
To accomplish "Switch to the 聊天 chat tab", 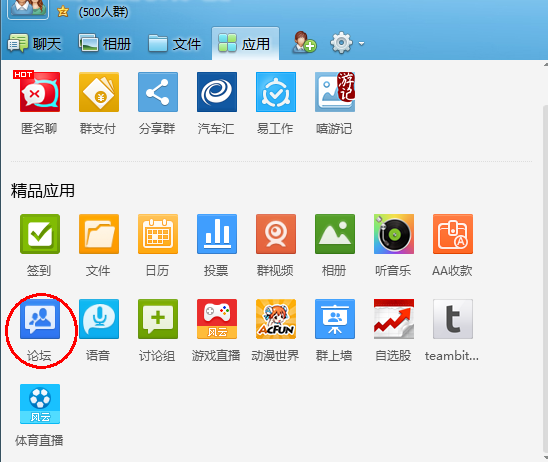I will click(x=34, y=44).
